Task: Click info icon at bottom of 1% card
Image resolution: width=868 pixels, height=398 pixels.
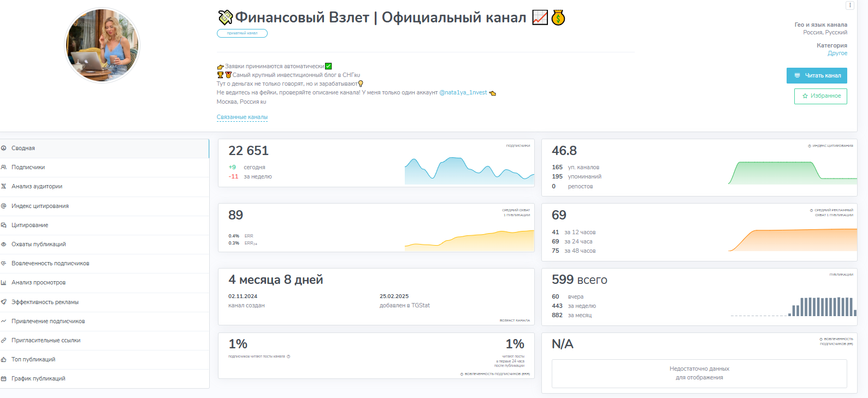Action: pos(462,374)
